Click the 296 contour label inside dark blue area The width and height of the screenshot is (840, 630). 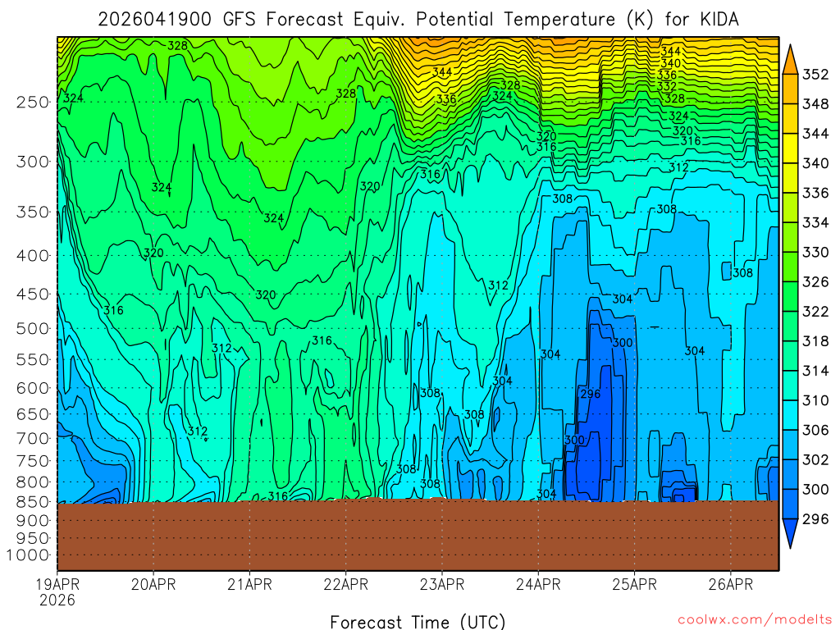tap(591, 394)
